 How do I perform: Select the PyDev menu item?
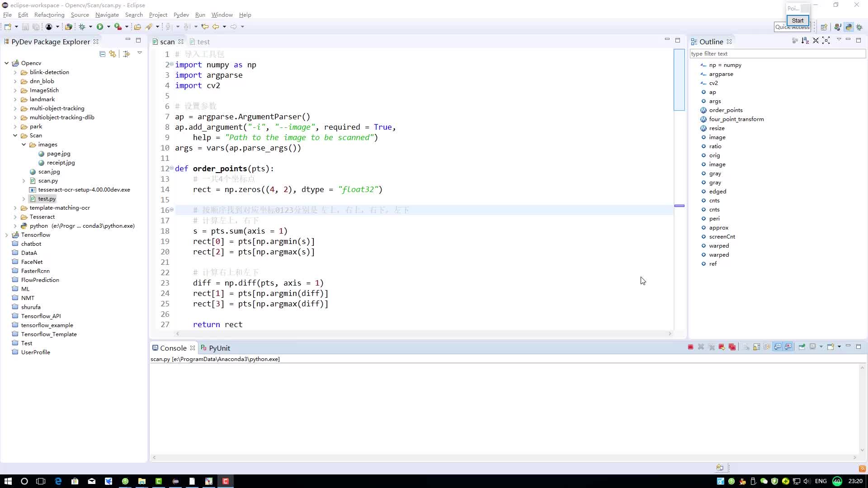pyautogui.click(x=181, y=14)
